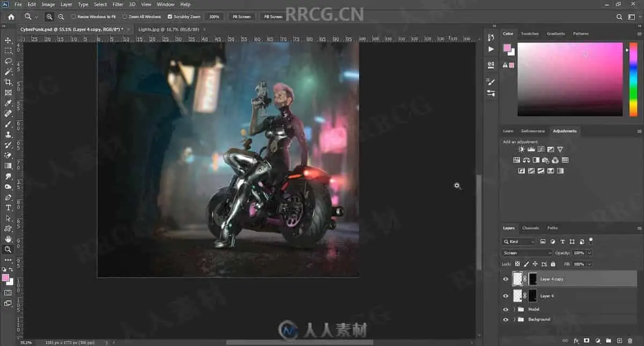Open the layer Opacity dropdown arrow
644x346 pixels.
click(x=589, y=253)
